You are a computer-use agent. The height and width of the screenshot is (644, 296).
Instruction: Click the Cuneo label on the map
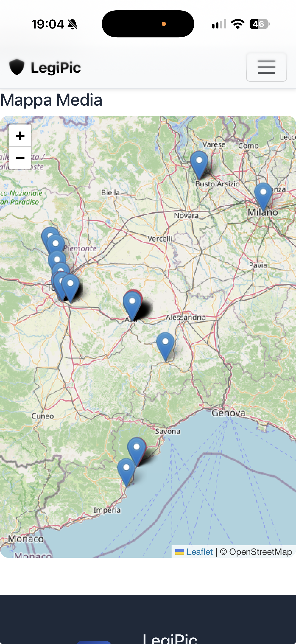(43, 416)
